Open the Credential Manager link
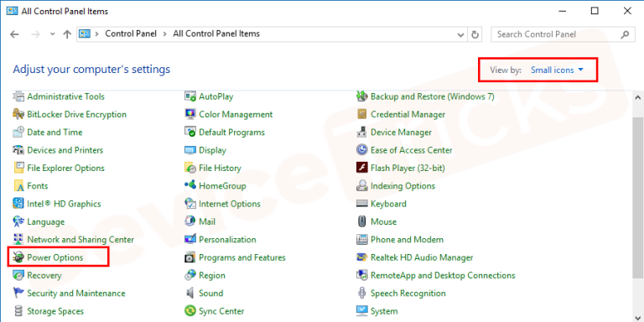This screenshot has height=322, width=644. 408,114
